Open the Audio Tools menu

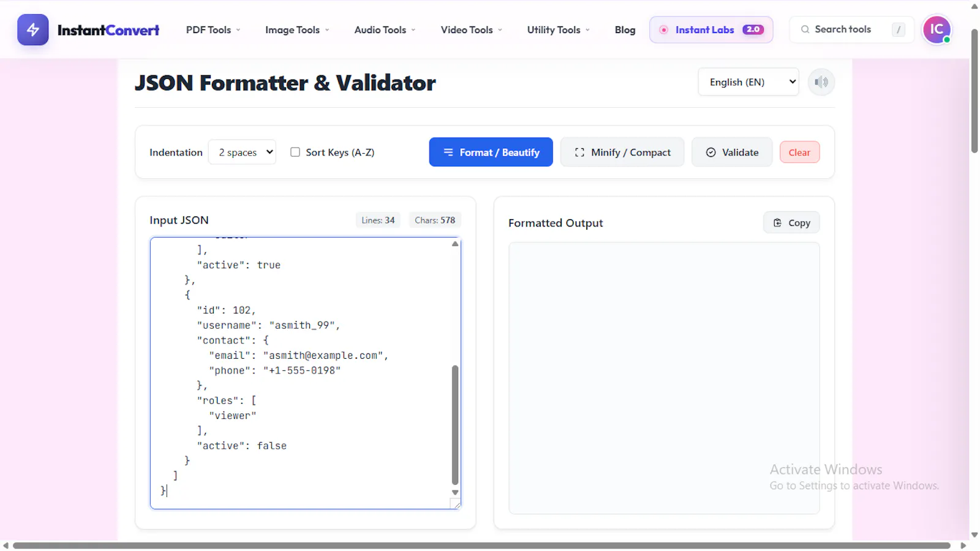pyautogui.click(x=385, y=30)
